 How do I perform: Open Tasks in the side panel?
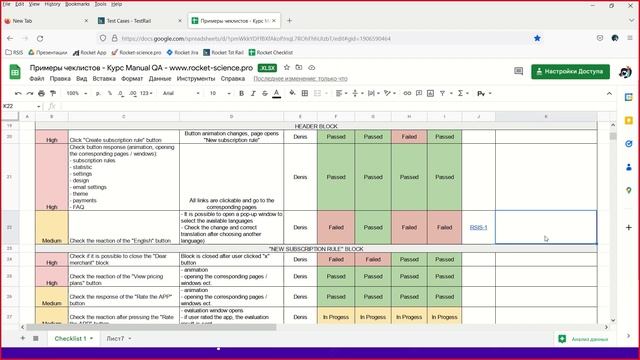click(629, 144)
